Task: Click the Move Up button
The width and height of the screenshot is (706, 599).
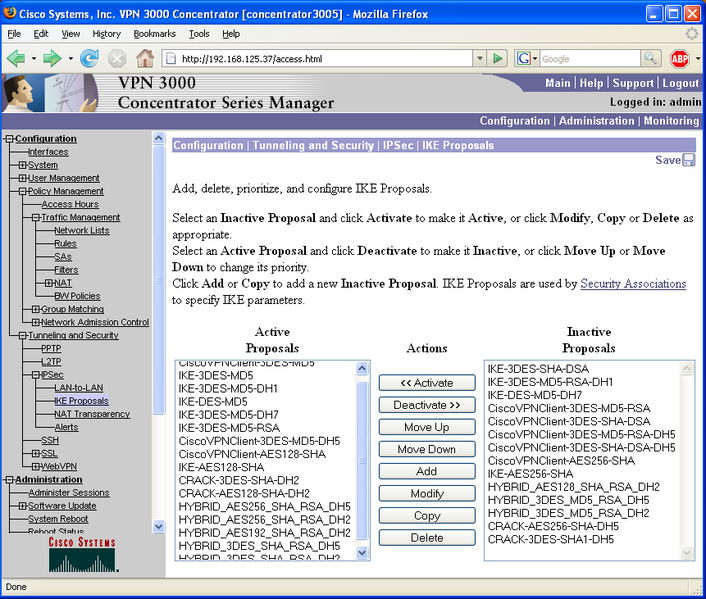Action: (x=427, y=427)
